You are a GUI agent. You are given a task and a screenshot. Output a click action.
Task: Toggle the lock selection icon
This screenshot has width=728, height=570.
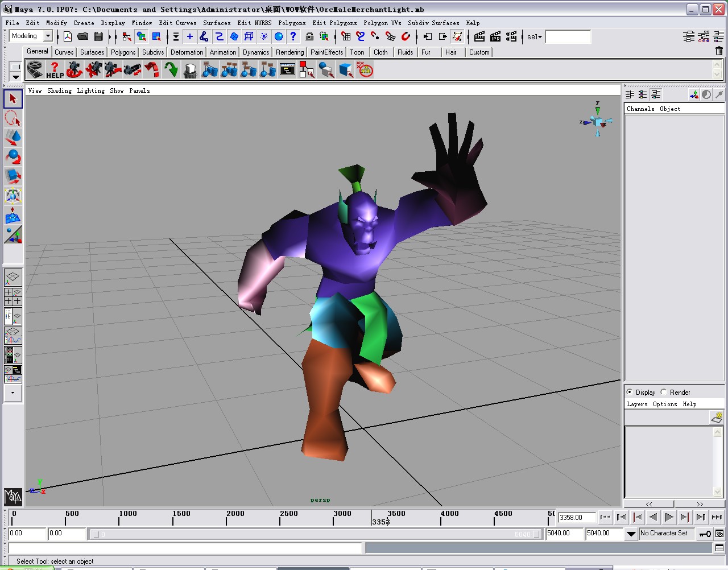[x=309, y=36]
